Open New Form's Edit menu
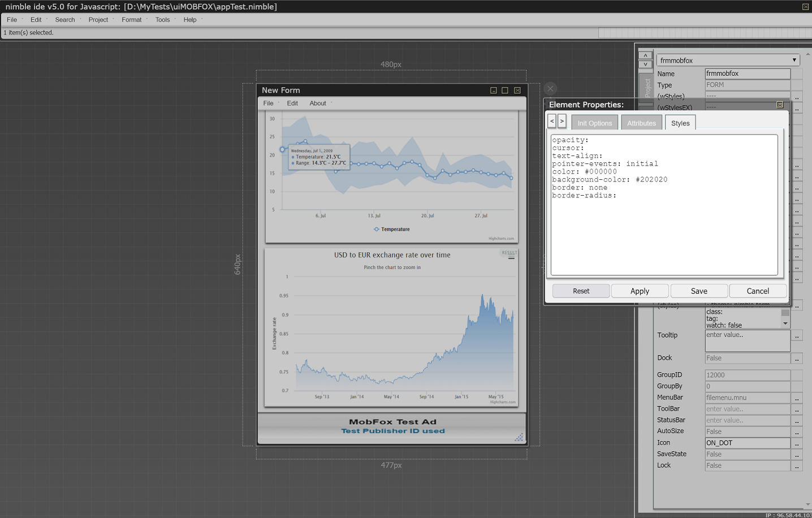The image size is (812, 518). click(292, 103)
